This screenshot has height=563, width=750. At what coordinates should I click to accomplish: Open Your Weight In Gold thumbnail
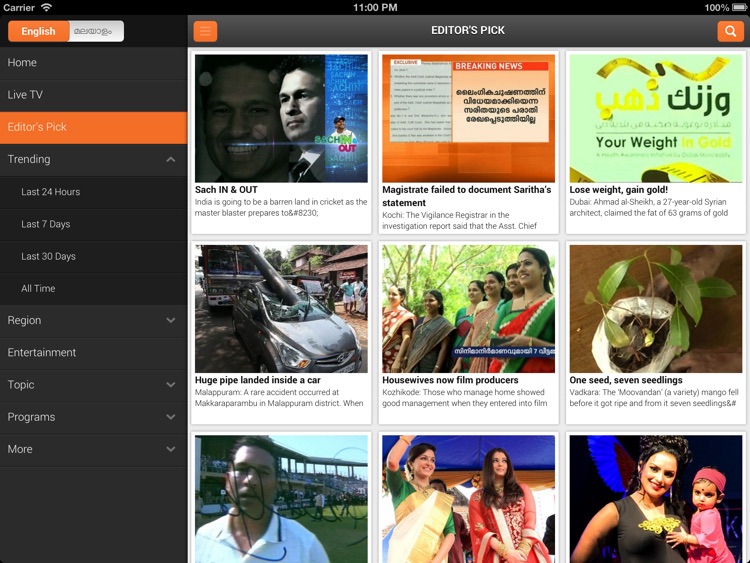point(656,118)
